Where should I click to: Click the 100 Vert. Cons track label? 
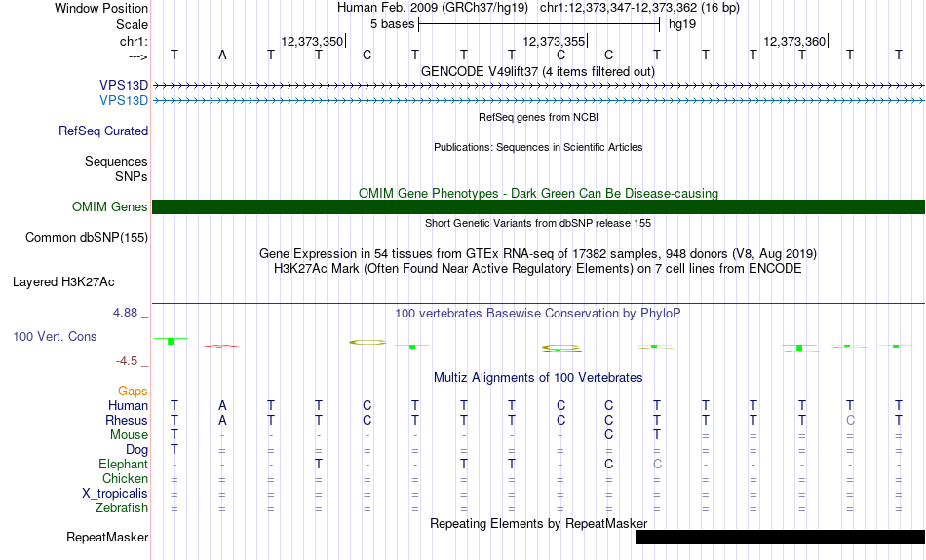click(x=55, y=336)
